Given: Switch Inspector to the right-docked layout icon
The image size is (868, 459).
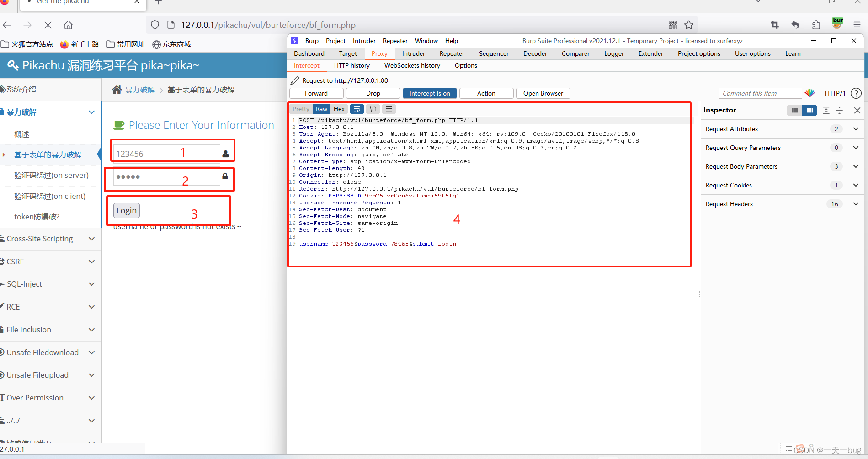Looking at the screenshot, I should click(x=809, y=110).
